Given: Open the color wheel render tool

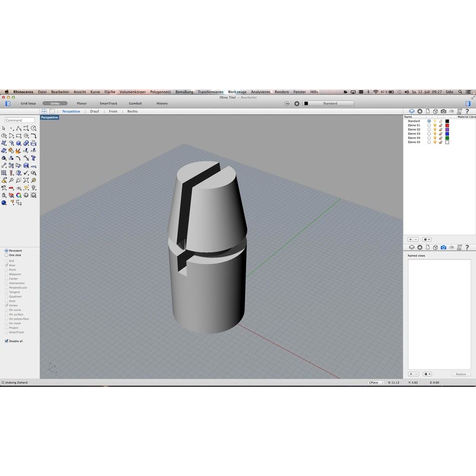Looking at the screenshot, I should tap(19, 195).
